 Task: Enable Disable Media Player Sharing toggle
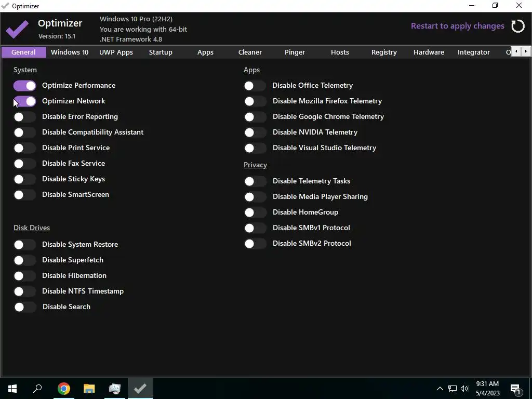tap(255, 197)
